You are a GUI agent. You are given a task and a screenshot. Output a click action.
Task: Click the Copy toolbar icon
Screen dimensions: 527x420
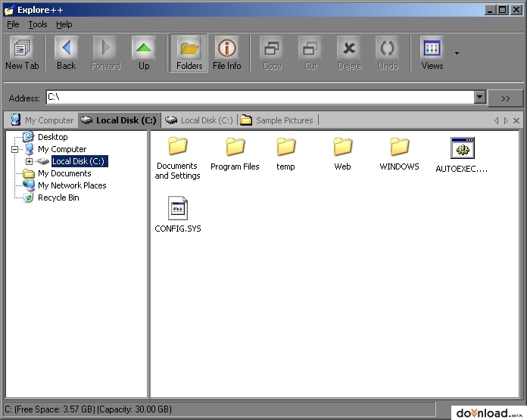[x=273, y=53]
